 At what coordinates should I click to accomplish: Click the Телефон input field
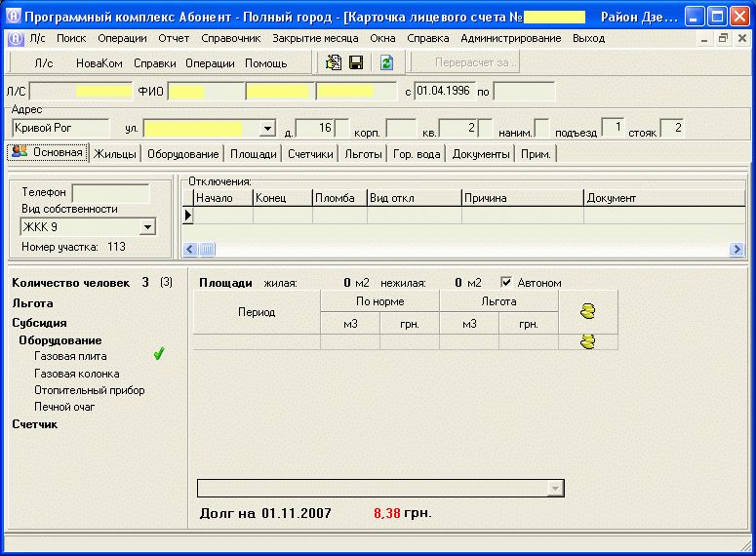[x=111, y=193]
